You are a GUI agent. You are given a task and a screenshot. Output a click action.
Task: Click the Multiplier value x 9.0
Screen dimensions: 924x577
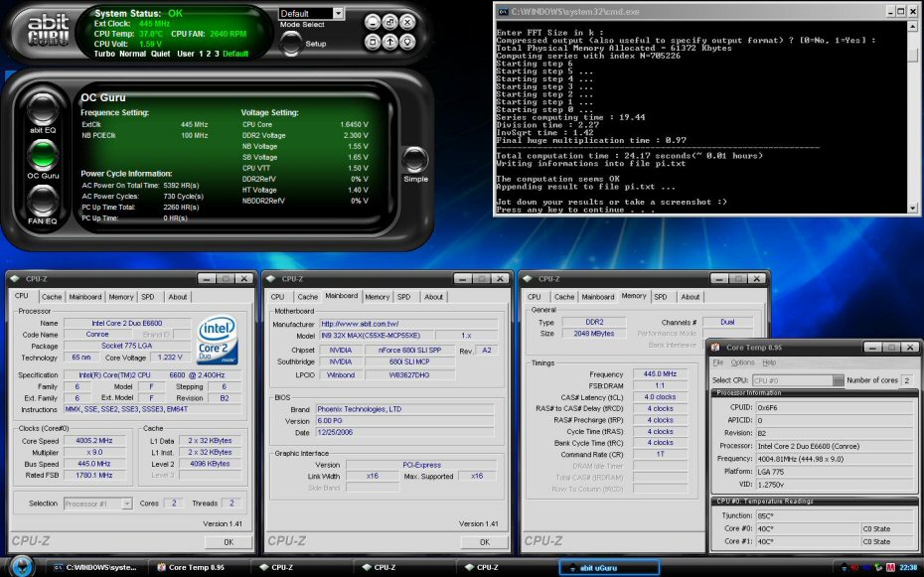(x=94, y=453)
